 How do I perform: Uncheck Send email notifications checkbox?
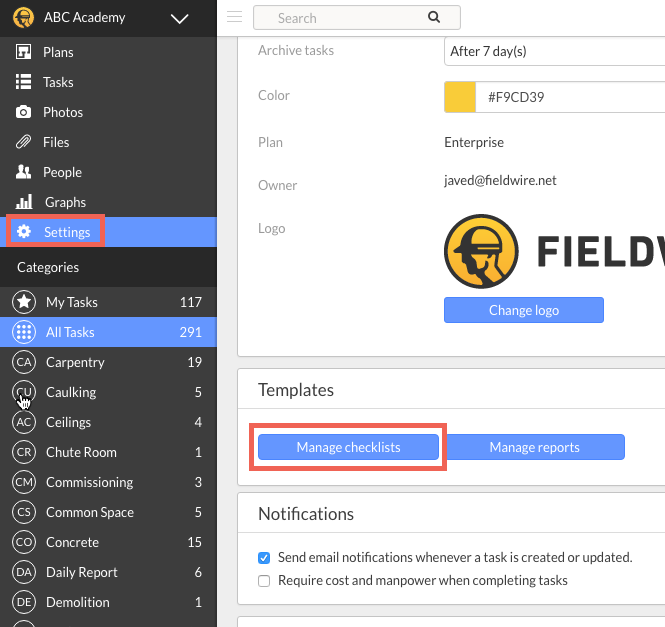(x=264, y=557)
